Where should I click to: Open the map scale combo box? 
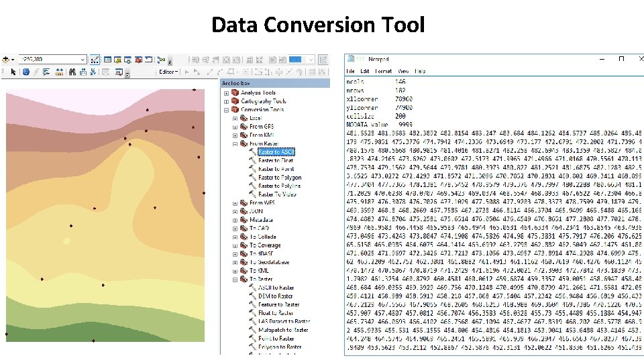(54, 60)
